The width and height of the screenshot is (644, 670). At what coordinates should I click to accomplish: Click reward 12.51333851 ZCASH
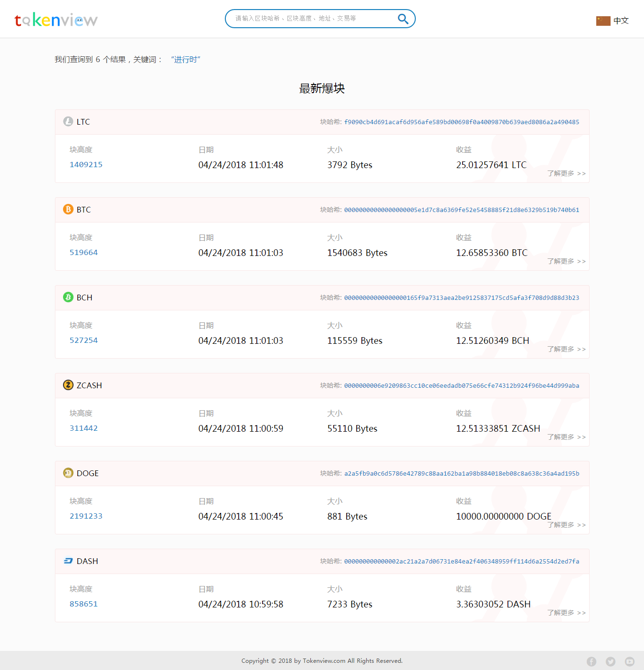coord(498,428)
